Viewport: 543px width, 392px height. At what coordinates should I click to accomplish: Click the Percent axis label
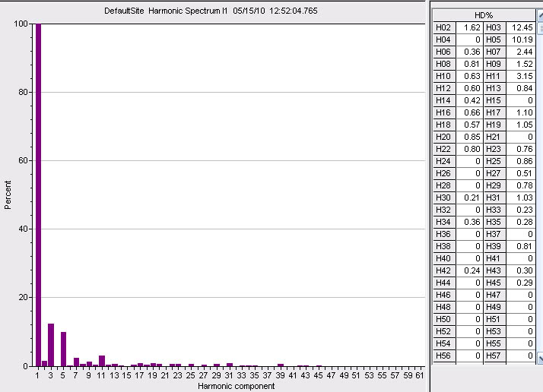[x=8, y=194]
